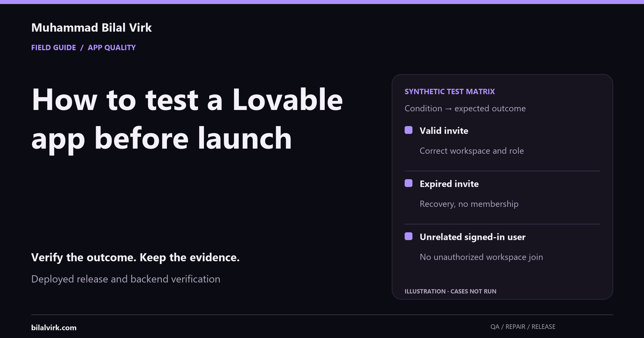The width and height of the screenshot is (644, 338).
Task: Click the purple square beside Unrelated signed-in user
Action: click(408, 237)
